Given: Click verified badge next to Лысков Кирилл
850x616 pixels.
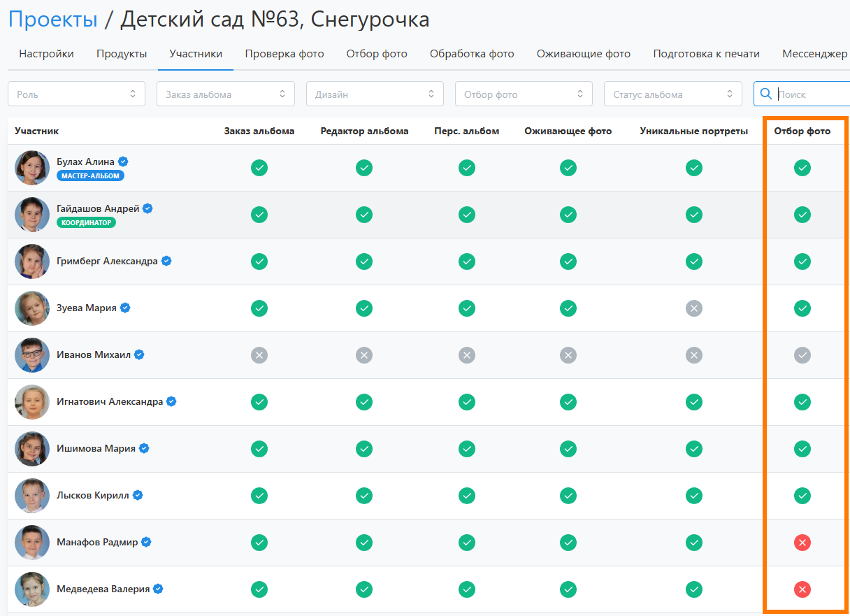Looking at the screenshot, I should [138, 495].
